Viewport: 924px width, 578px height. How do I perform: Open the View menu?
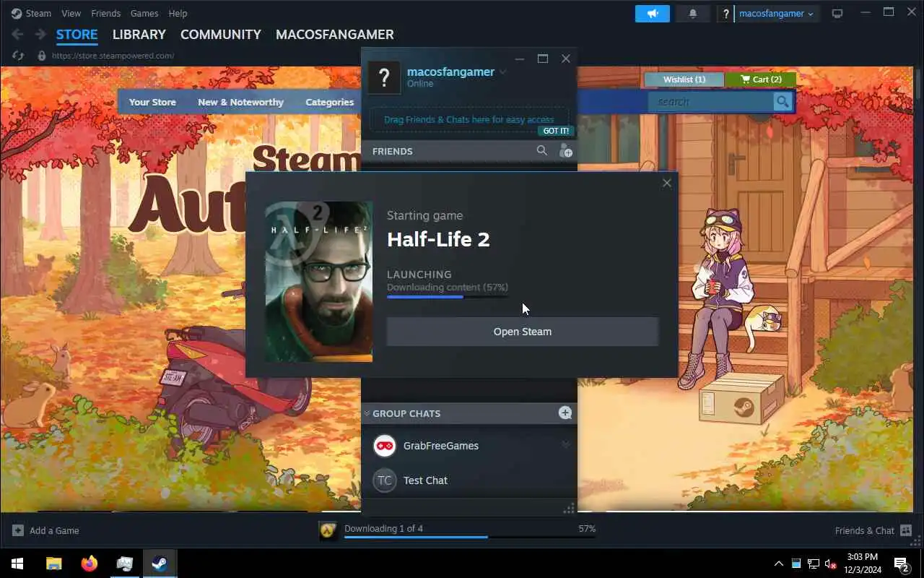(71, 13)
